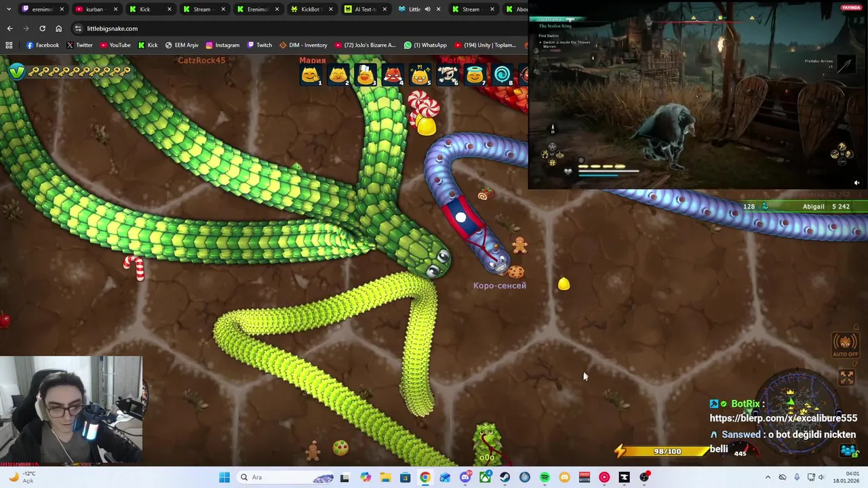This screenshot has width=868, height=488.
Task: Click the microphone icon in system tray
Action: 797,477
